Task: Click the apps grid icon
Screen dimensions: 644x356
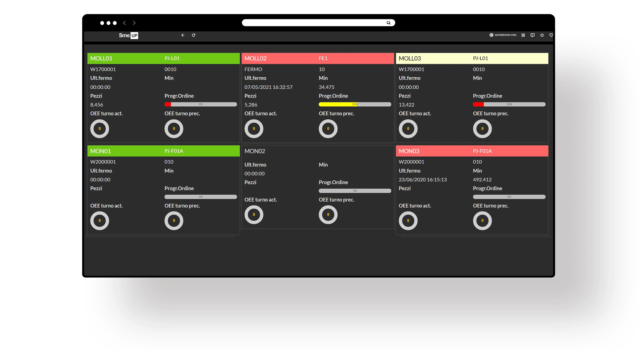Action: 523,35
